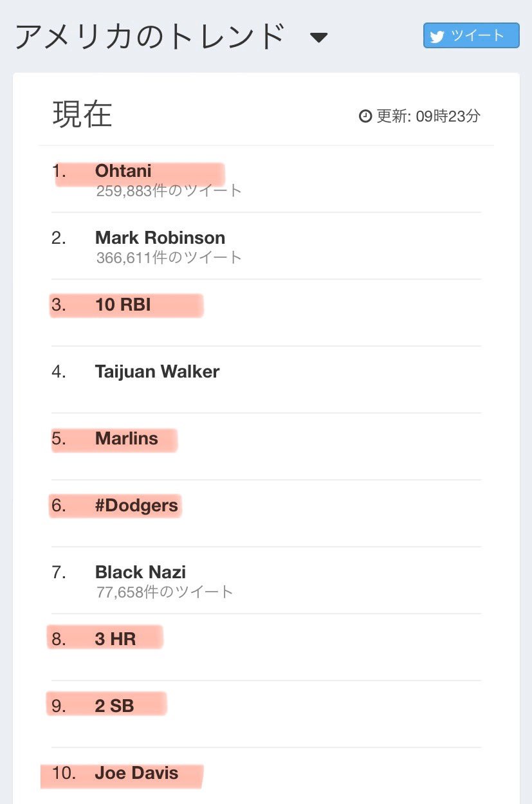Screen dimensions: 532x804
Task: Click the 259,883件のツイート count under Ohtani
Action: click(169, 191)
